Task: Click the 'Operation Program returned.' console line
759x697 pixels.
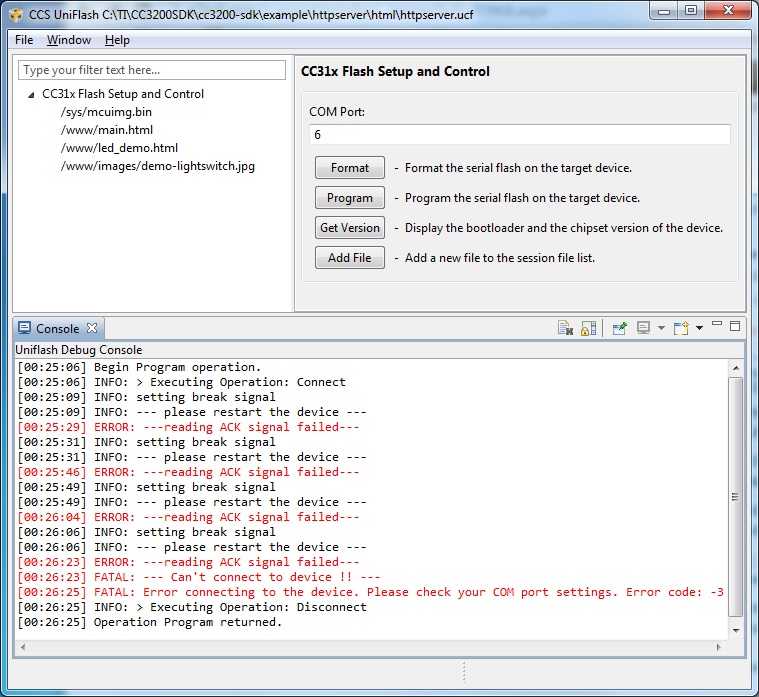Action: point(149,622)
